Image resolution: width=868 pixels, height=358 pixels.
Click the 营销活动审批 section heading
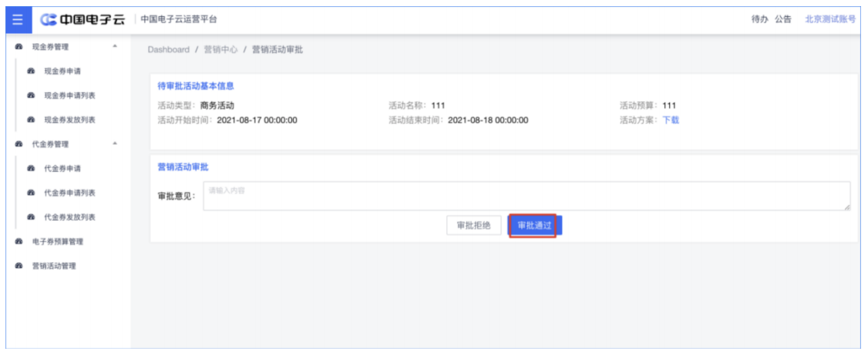click(x=183, y=167)
